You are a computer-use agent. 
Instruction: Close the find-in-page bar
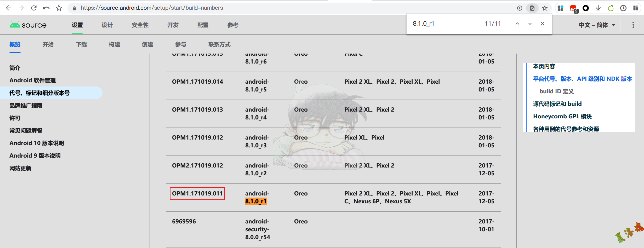(542, 24)
